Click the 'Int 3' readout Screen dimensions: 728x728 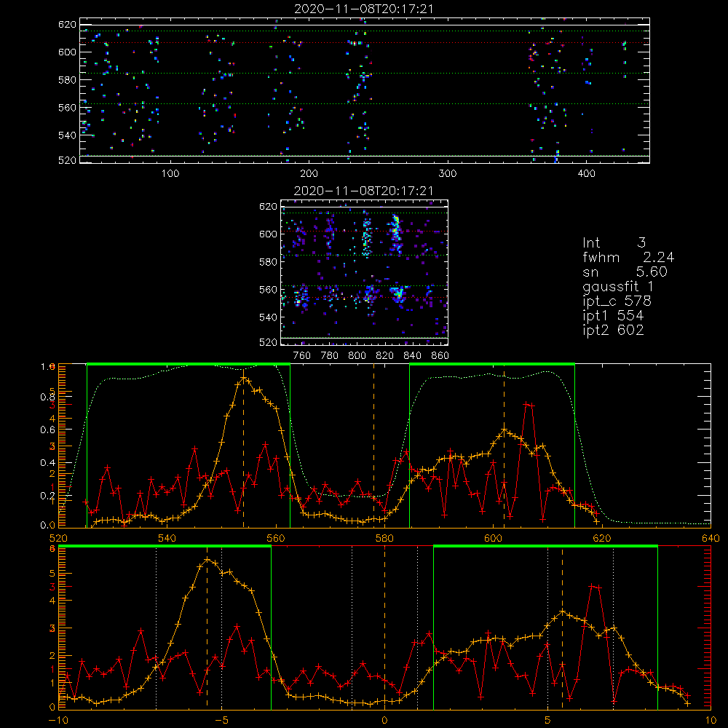pos(614,243)
